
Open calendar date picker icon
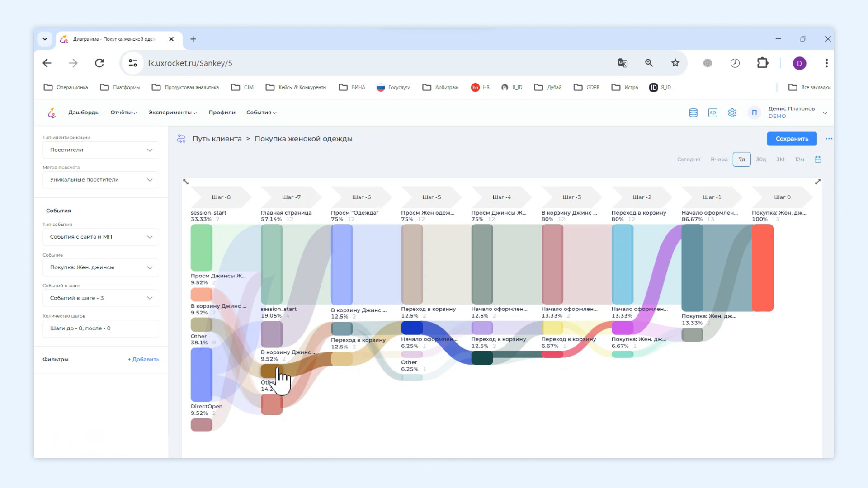(817, 160)
